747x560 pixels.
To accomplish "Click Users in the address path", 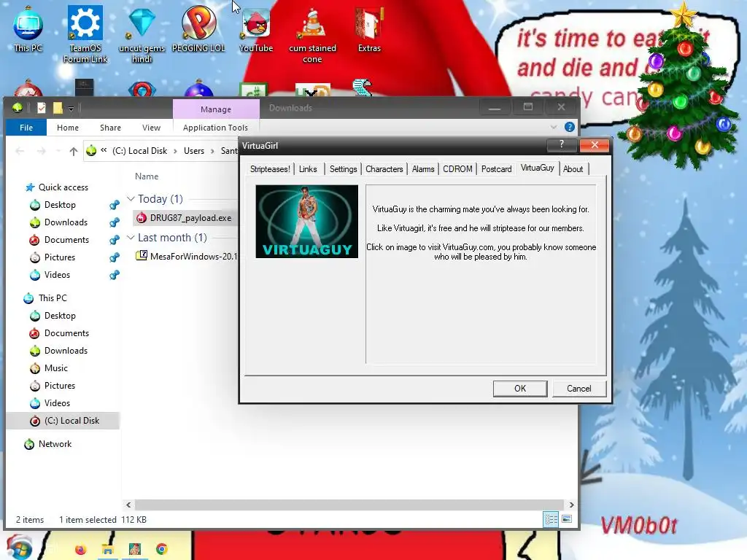I will pyautogui.click(x=194, y=151).
